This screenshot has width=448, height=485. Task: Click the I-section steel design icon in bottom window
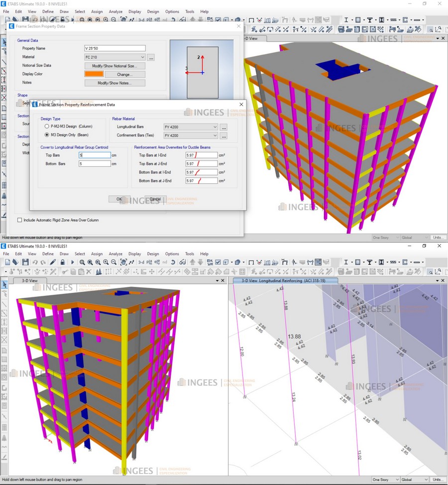(x=346, y=262)
